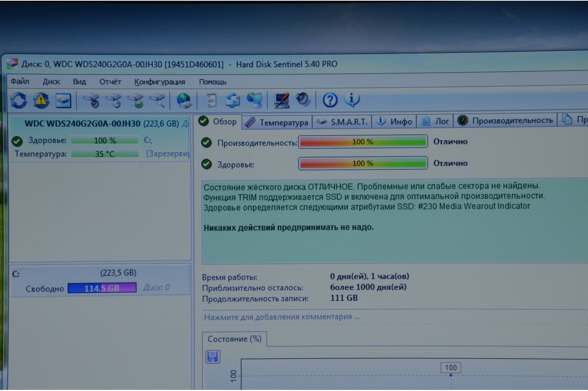
Task: Switch to the Температура tab
Action: click(277, 122)
